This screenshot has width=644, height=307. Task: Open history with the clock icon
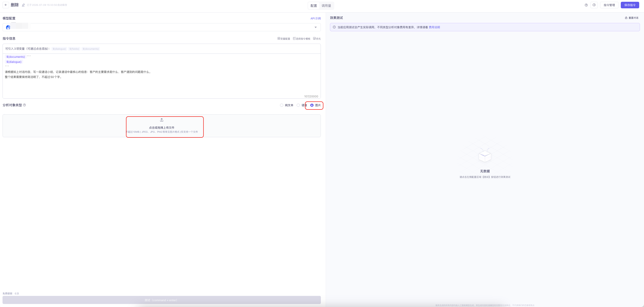pyautogui.click(x=594, y=5)
